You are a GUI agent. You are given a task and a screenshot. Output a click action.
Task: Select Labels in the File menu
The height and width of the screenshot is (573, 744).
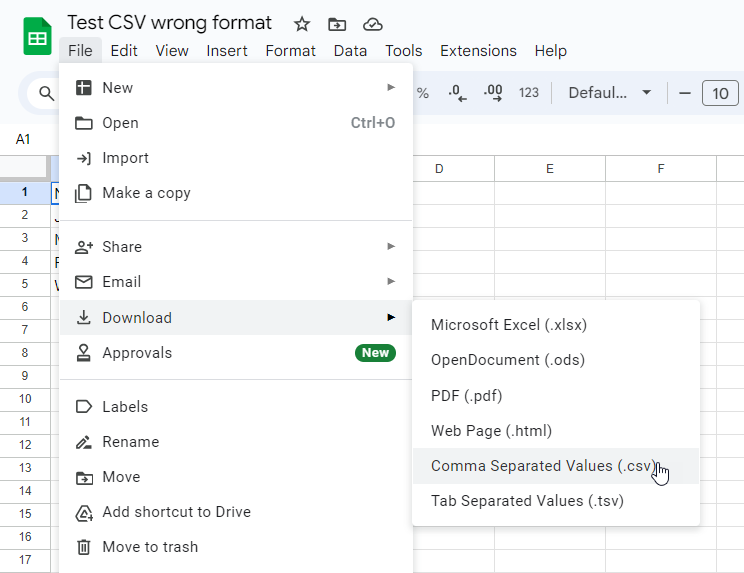236,407
